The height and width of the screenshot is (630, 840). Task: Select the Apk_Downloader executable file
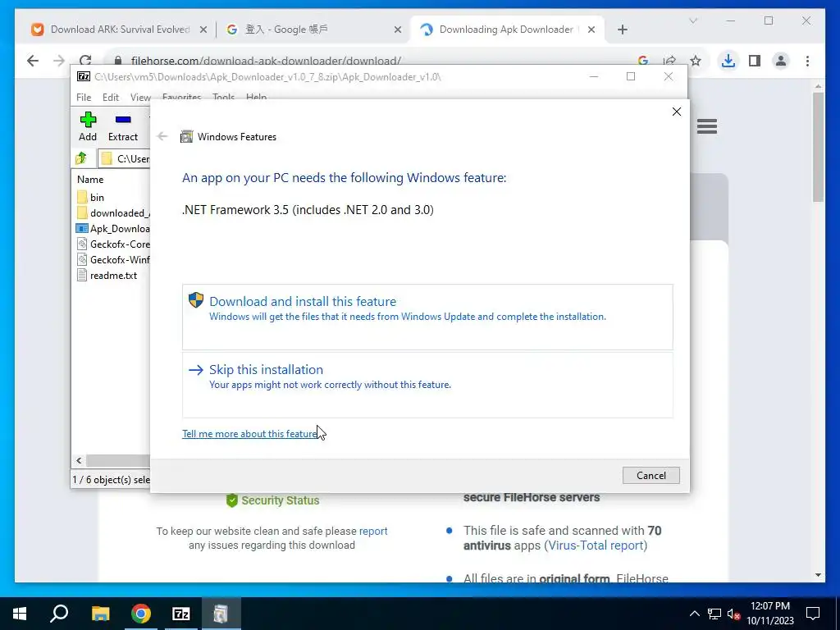coord(112,228)
